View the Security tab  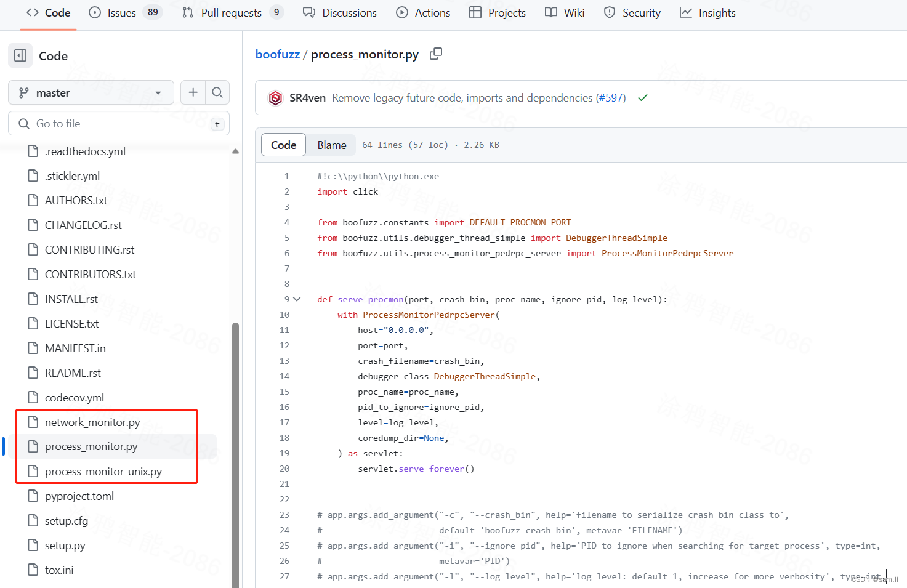(632, 13)
